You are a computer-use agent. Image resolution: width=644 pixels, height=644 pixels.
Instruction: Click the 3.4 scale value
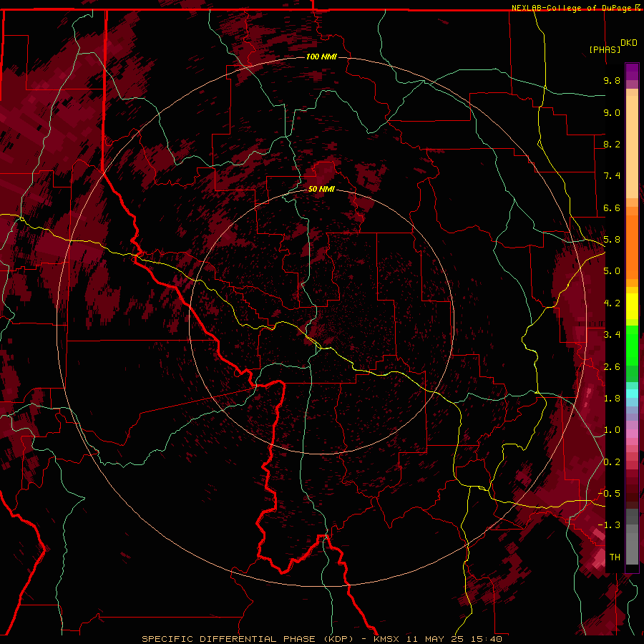coord(612,335)
